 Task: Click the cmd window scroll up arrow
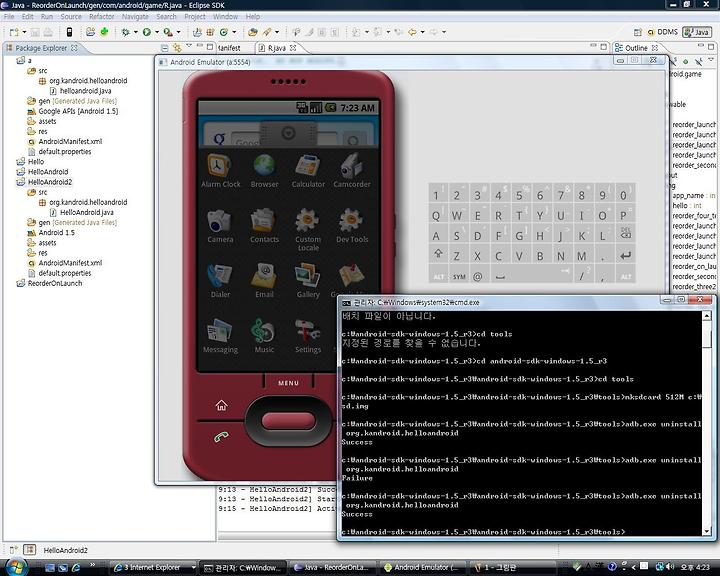point(707,316)
